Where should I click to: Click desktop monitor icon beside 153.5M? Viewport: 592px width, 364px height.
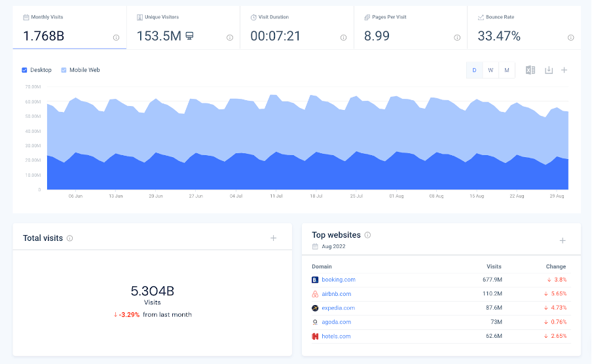tap(189, 36)
